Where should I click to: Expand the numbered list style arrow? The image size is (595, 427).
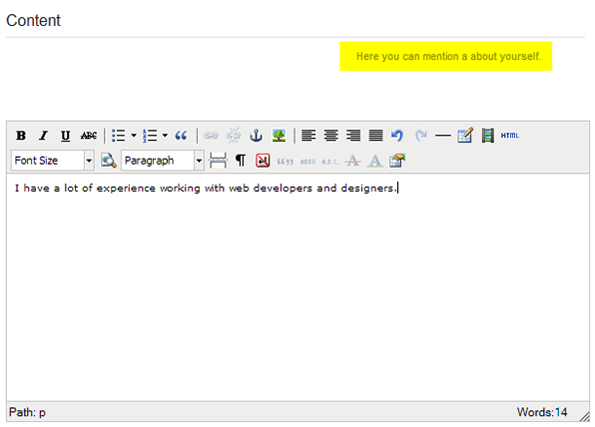pyautogui.click(x=165, y=136)
